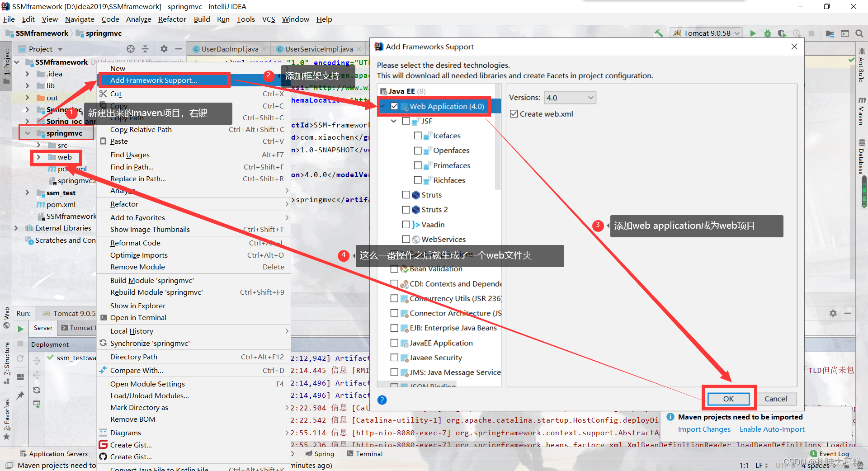
Task: Start debugging with the green bug icon
Action: [767, 33]
